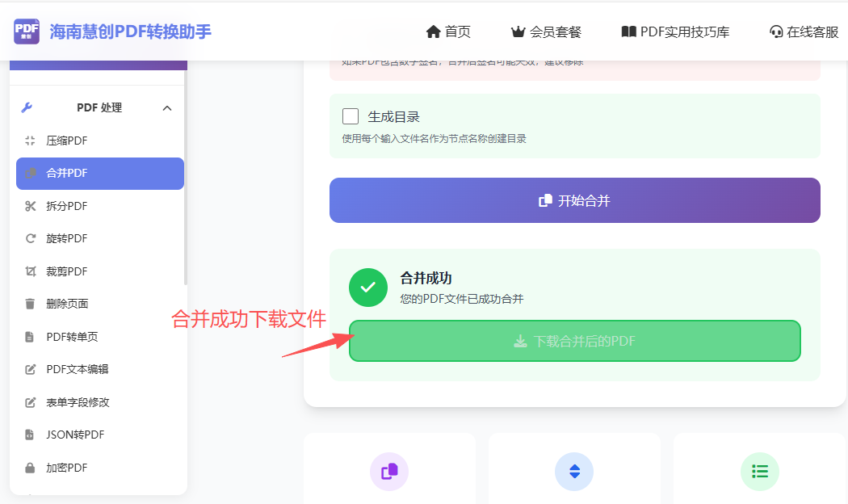Screen dimensions: 848x504
Task: Click the 下载合并后的PDF button
Action: (x=575, y=341)
